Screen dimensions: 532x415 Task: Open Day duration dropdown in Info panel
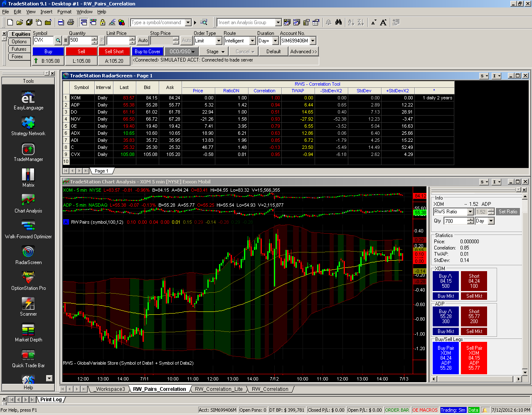tap(491, 221)
